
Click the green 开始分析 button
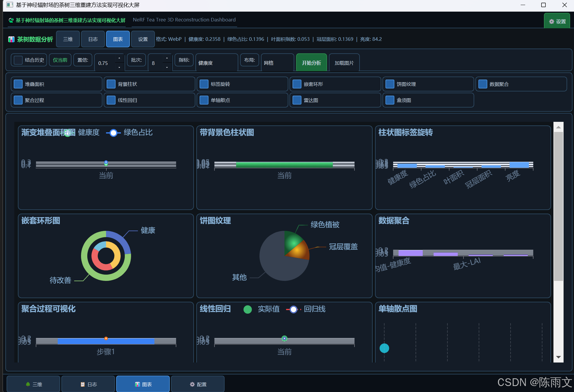312,63
